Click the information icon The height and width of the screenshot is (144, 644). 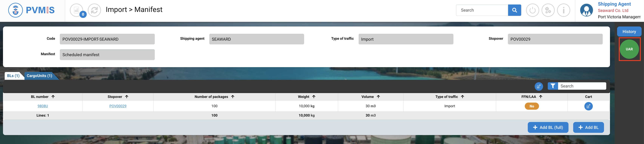click(x=563, y=10)
